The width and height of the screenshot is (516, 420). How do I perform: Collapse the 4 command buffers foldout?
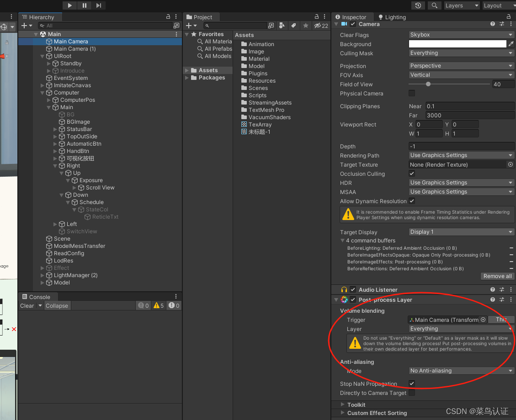pos(342,240)
